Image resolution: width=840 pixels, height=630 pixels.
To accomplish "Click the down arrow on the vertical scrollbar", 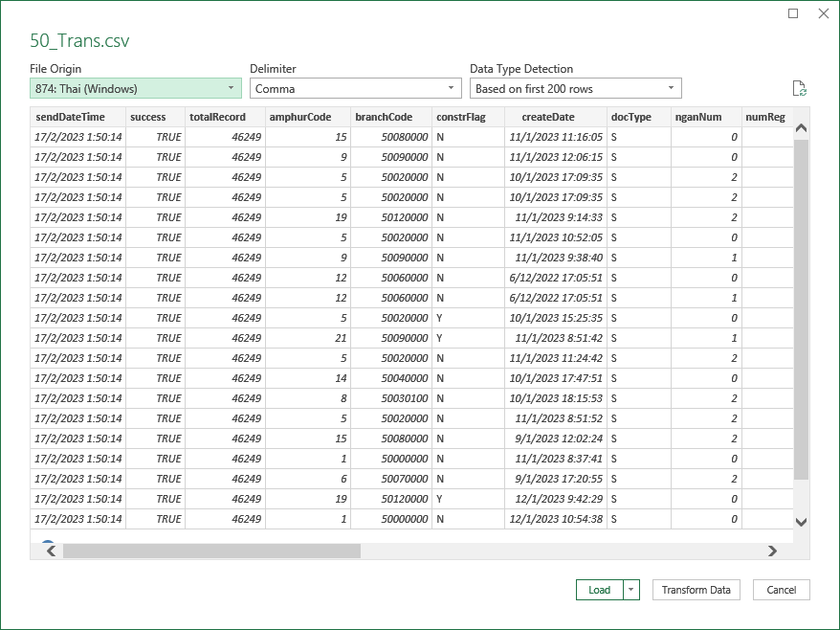I will pos(802,523).
